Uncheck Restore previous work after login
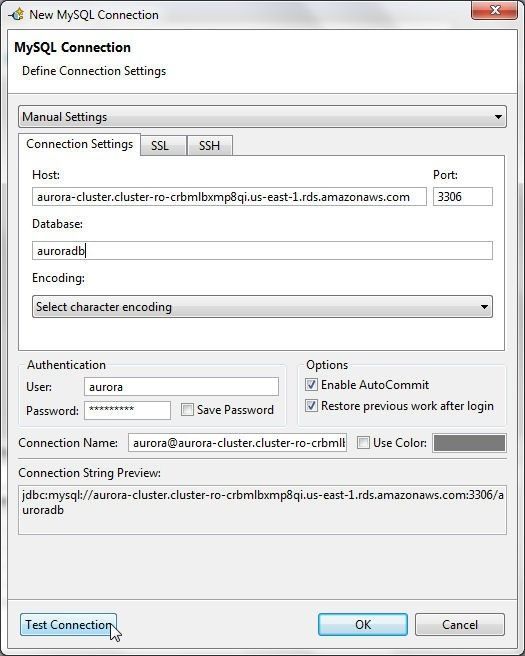Screen dimensions: 525x656 click(311, 405)
